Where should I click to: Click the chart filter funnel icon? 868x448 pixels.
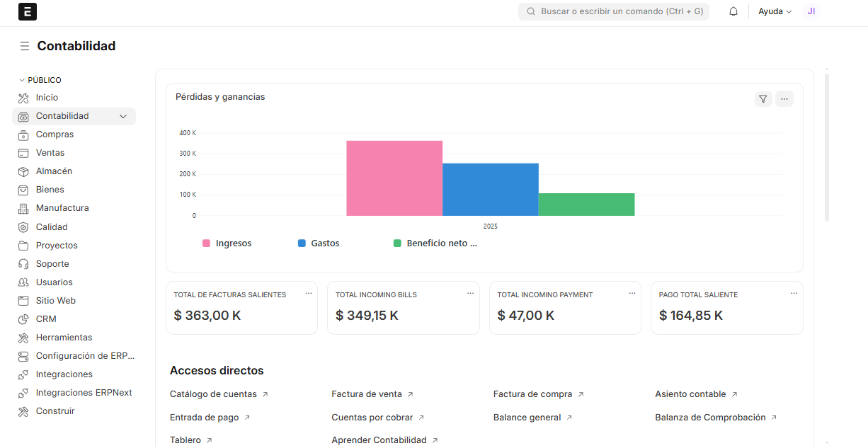(763, 99)
